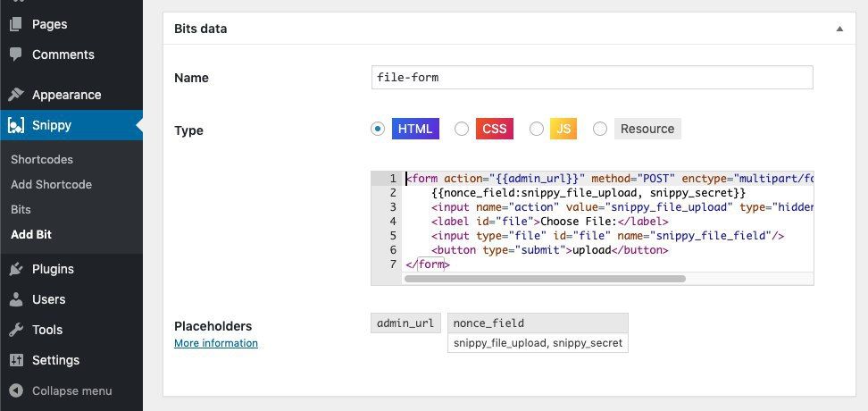This screenshot has width=868, height=411.
Task: Click line number 3 in editor gutter
Action: tap(393, 207)
